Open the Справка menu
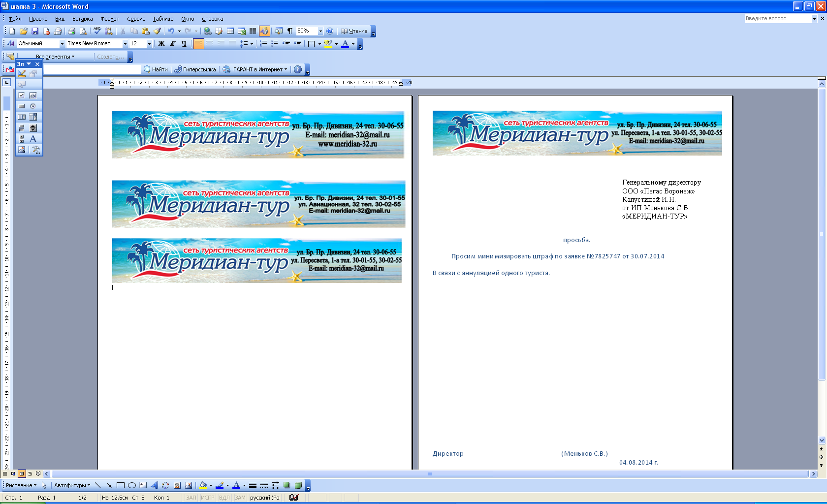827x504 pixels. [x=212, y=19]
